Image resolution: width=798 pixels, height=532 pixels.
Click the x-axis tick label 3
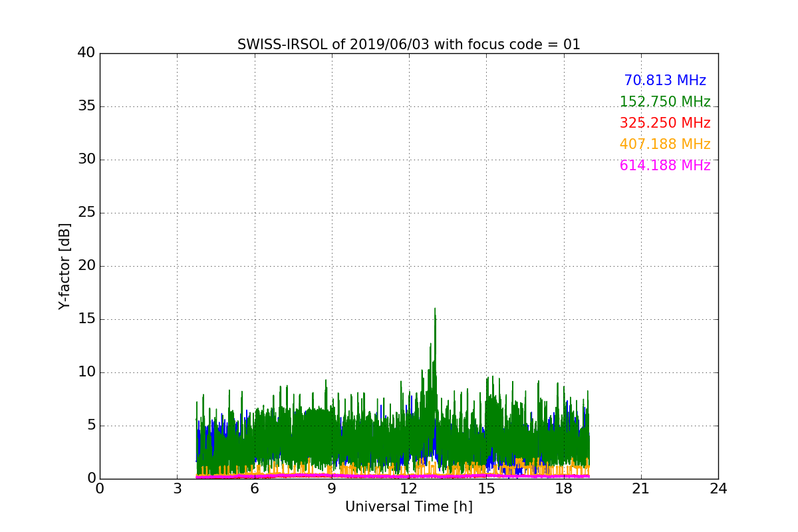click(177, 489)
